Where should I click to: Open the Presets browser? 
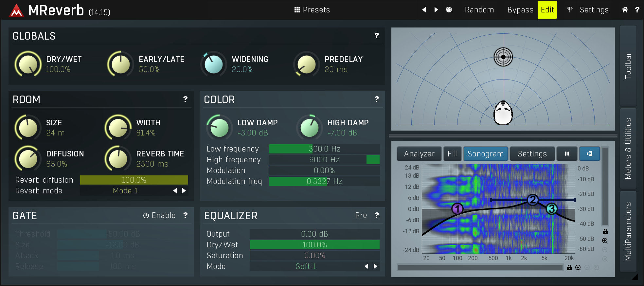tap(312, 10)
